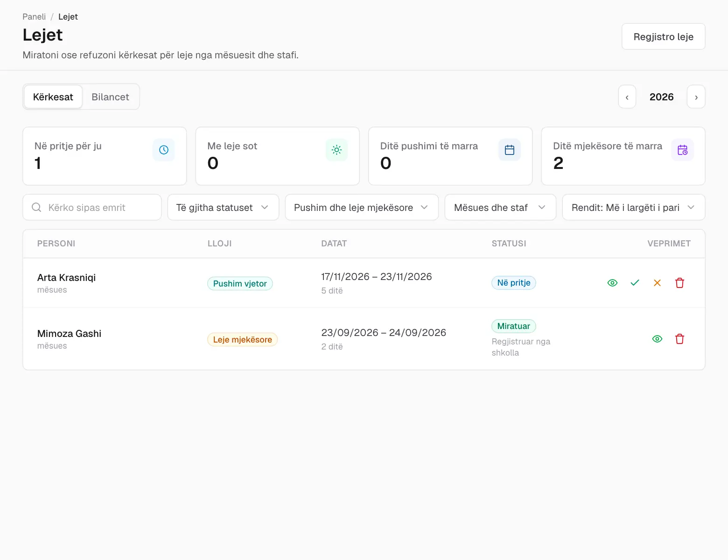
Task: Click STATUSI column header
Action: (x=509, y=244)
